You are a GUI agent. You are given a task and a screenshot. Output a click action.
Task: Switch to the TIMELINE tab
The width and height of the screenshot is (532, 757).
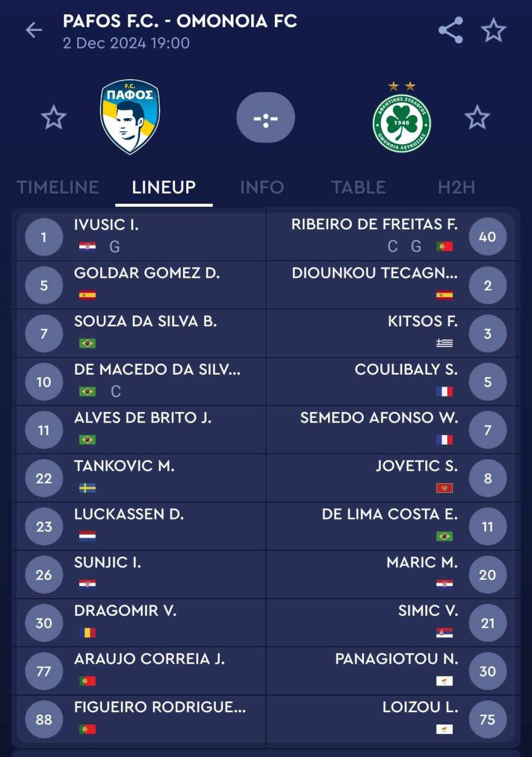tap(57, 187)
